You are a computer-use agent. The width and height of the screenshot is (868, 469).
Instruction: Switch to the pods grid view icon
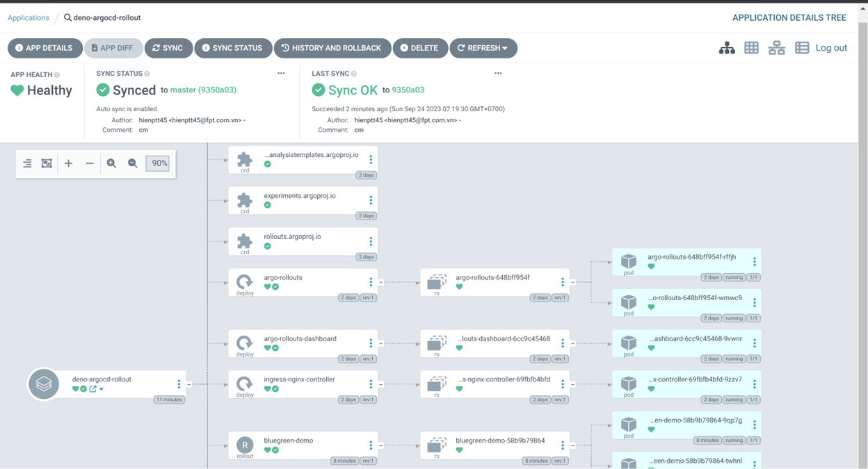pos(751,48)
